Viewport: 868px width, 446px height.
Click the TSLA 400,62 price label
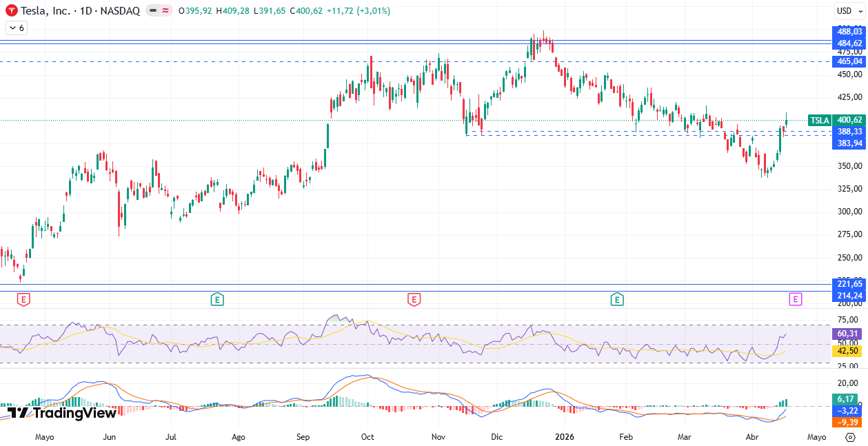coord(837,120)
